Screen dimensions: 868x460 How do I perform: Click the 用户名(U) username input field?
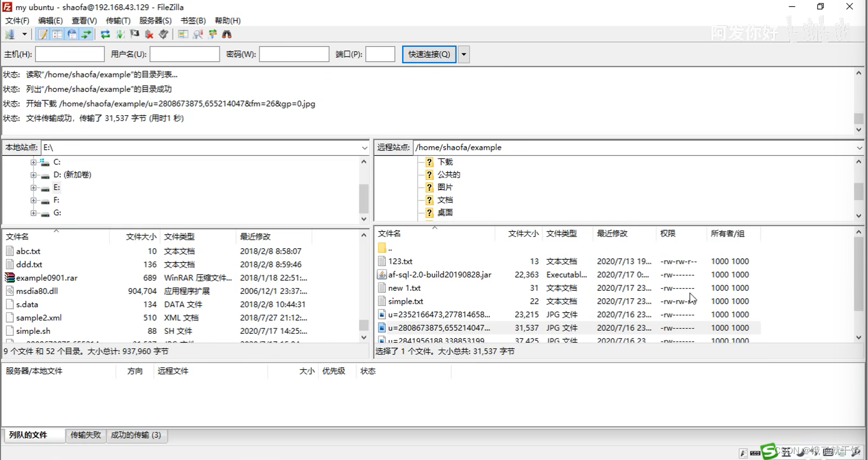coord(185,54)
